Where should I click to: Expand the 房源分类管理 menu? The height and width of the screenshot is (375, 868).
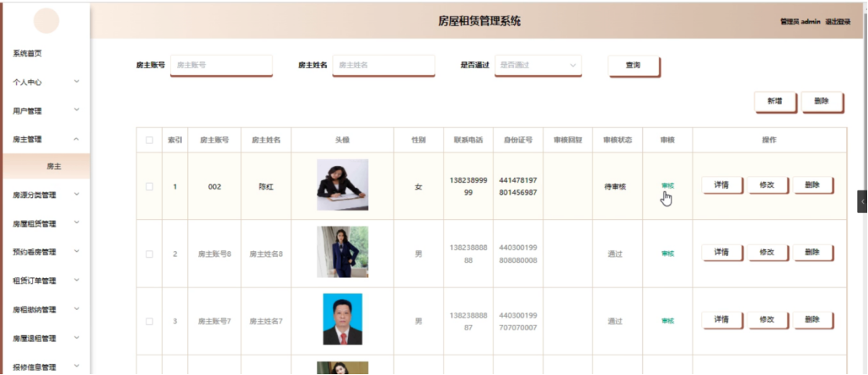tap(46, 195)
